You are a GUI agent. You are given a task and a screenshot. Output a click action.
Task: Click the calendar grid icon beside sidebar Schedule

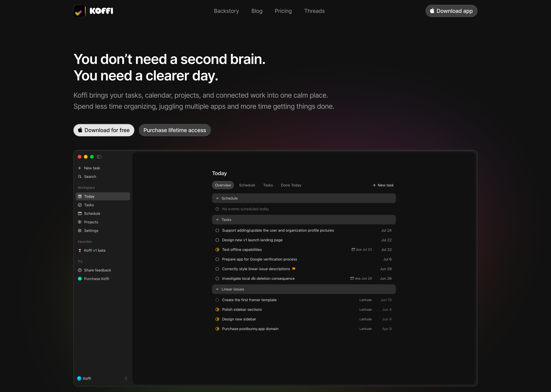pyautogui.click(x=80, y=214)
